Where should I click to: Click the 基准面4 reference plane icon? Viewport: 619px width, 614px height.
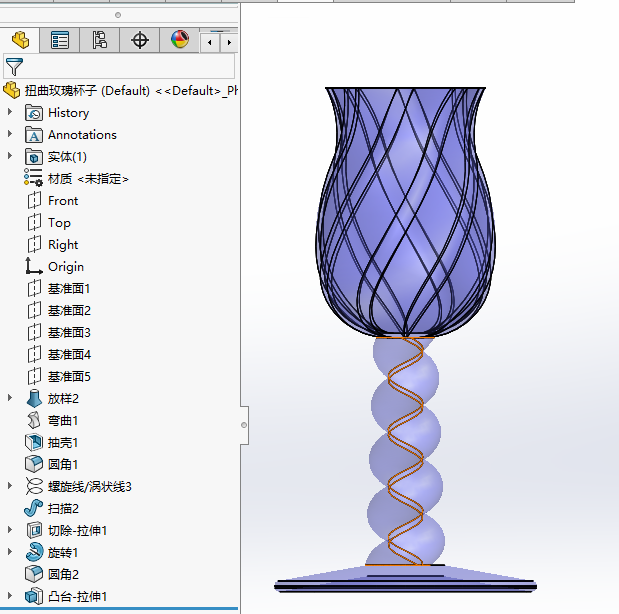coord(34,354)
